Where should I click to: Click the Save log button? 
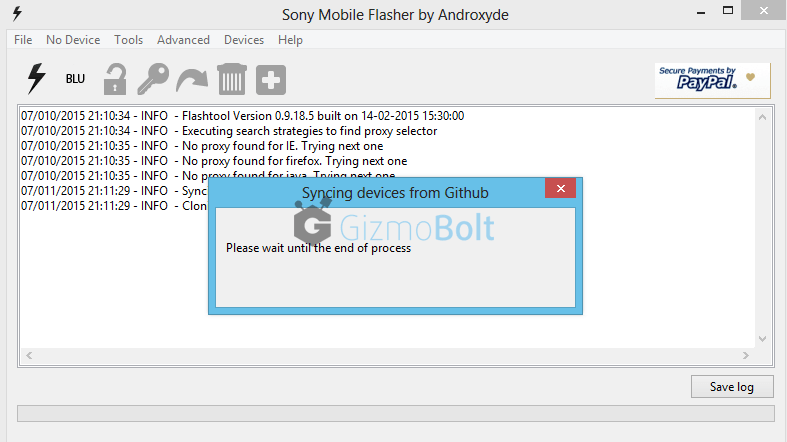point(732,387)
